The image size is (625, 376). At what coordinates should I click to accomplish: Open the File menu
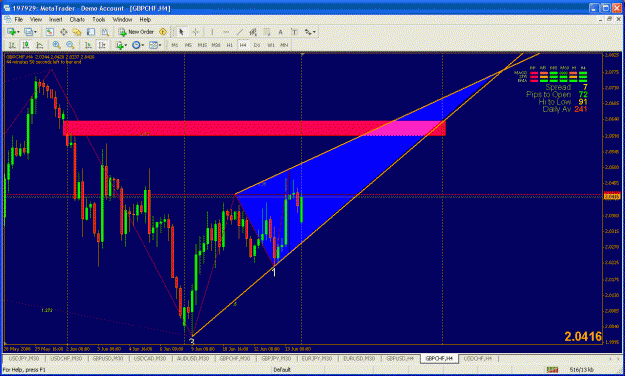point(19,20)
